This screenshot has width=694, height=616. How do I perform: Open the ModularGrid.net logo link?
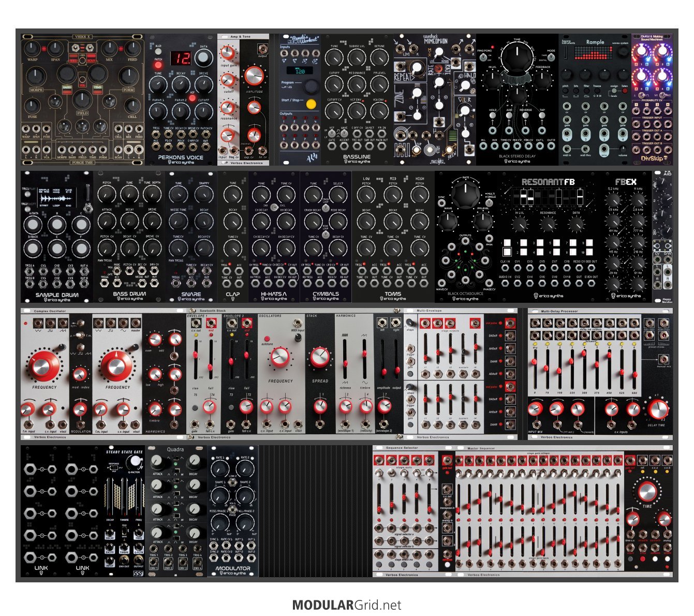click(x=347, y=605)
